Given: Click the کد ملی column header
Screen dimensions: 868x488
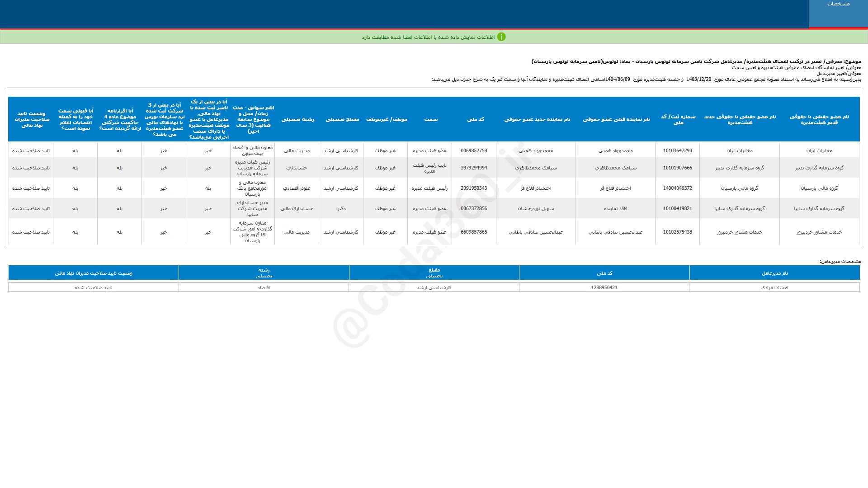Looking at the screenshot, I should coord(475,119).
